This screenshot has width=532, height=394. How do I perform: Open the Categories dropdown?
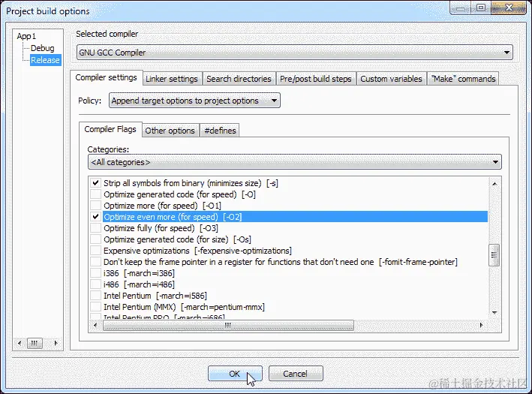point(294,162)
